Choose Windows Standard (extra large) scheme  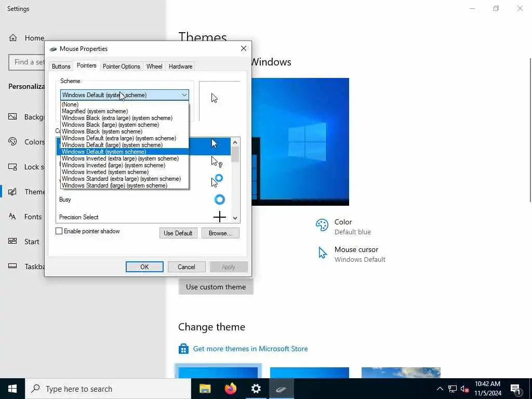tap(125, 179)
